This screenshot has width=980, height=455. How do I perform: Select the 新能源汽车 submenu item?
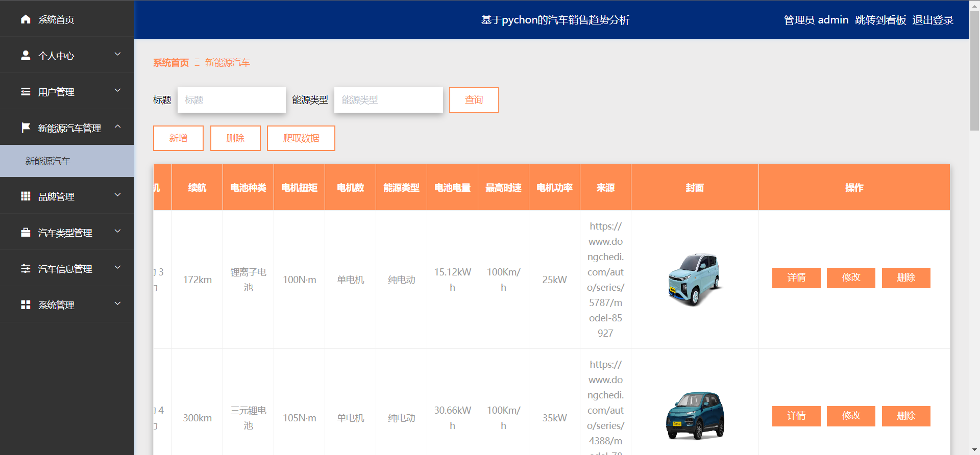click(67, 161)
